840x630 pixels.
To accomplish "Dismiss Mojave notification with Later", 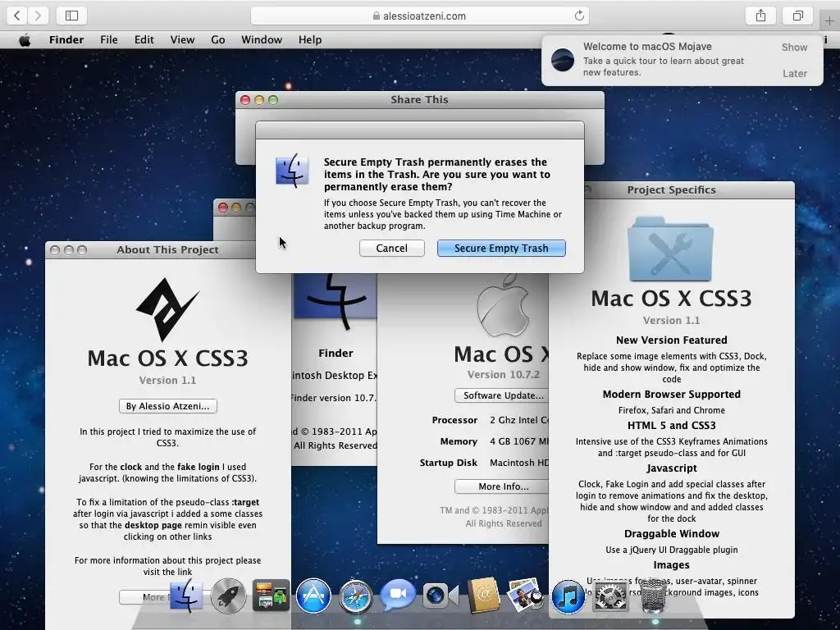I will click(794, 73).
